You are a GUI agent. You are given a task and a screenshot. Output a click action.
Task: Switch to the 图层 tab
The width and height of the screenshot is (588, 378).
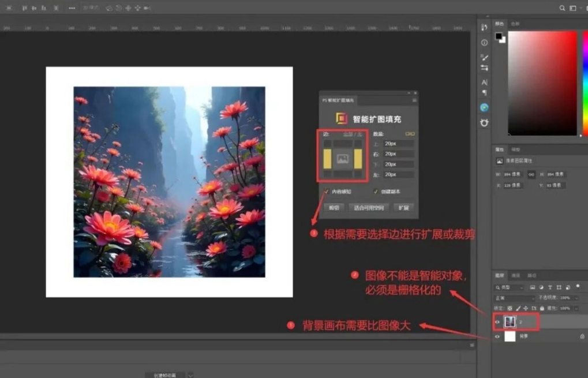500,276
